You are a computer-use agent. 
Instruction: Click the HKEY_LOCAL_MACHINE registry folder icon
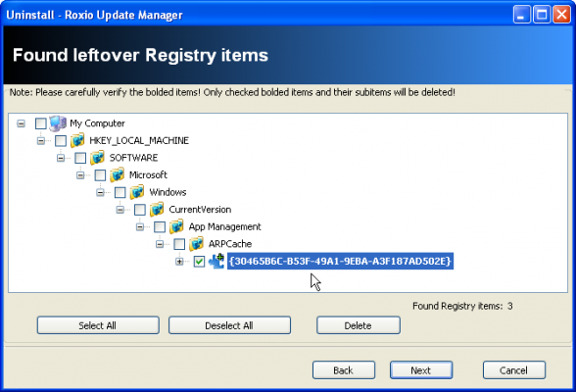[x=77, y=140]
